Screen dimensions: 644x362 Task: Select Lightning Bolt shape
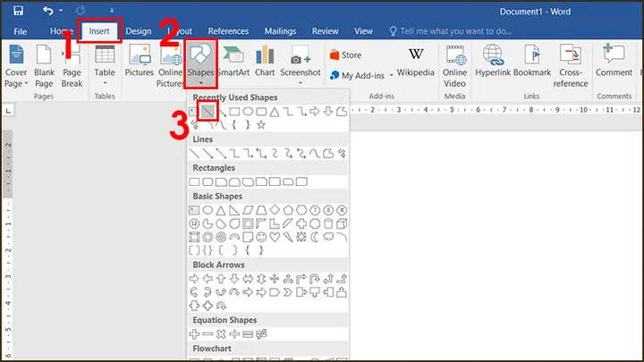(288, 237)
